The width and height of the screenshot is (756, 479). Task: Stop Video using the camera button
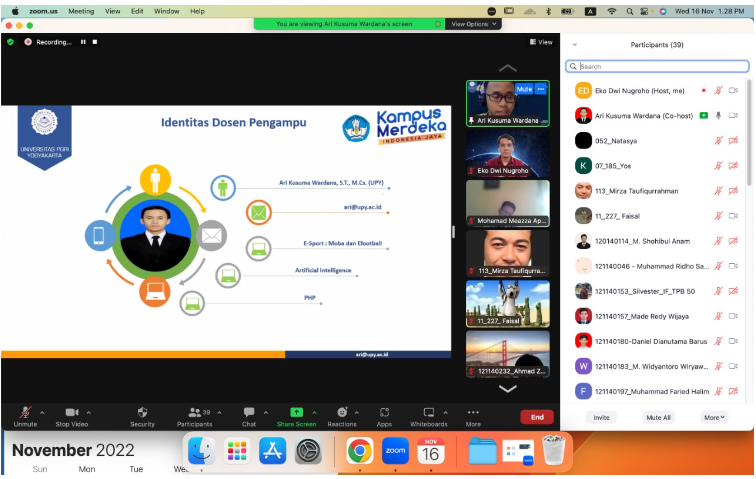[x=71, y=413]
